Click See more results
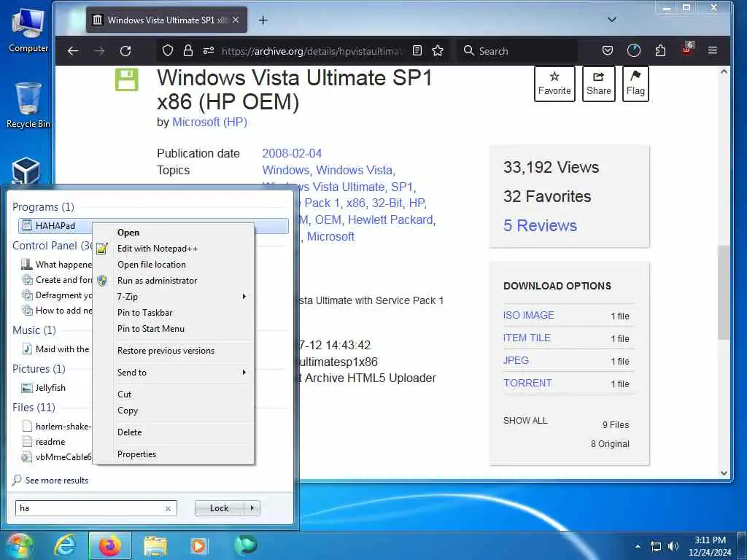 pos(57,480)
